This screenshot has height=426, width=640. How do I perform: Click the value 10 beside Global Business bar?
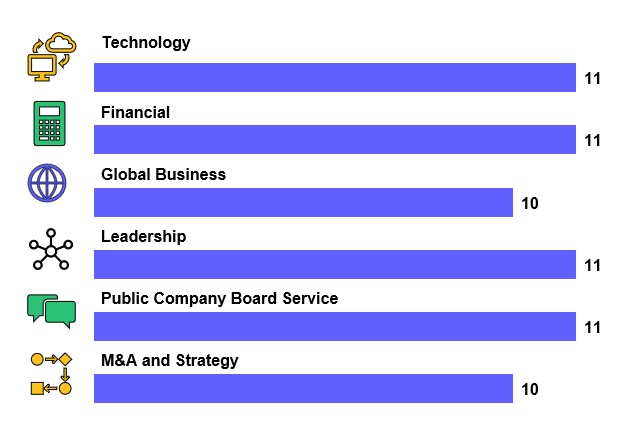pos(530,203)
